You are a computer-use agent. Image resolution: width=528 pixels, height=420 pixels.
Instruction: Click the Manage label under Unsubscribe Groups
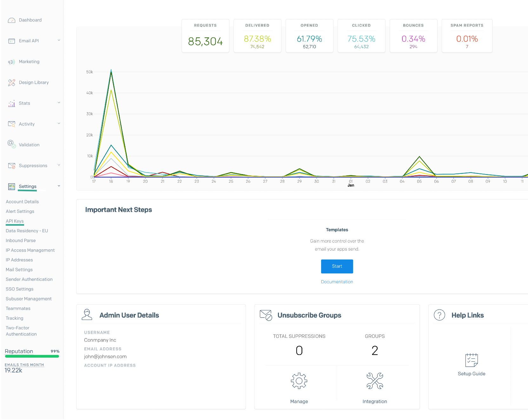point(299,401)
